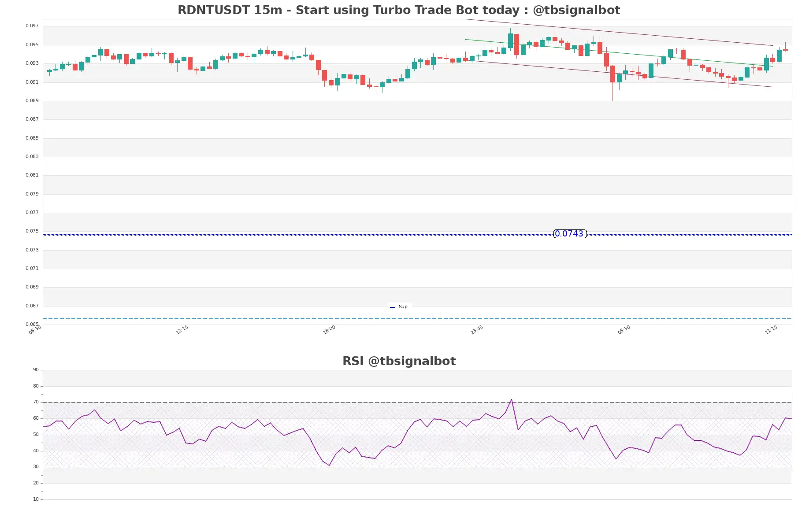Click the RSI 10 axis label

click(x=36, y=499)
